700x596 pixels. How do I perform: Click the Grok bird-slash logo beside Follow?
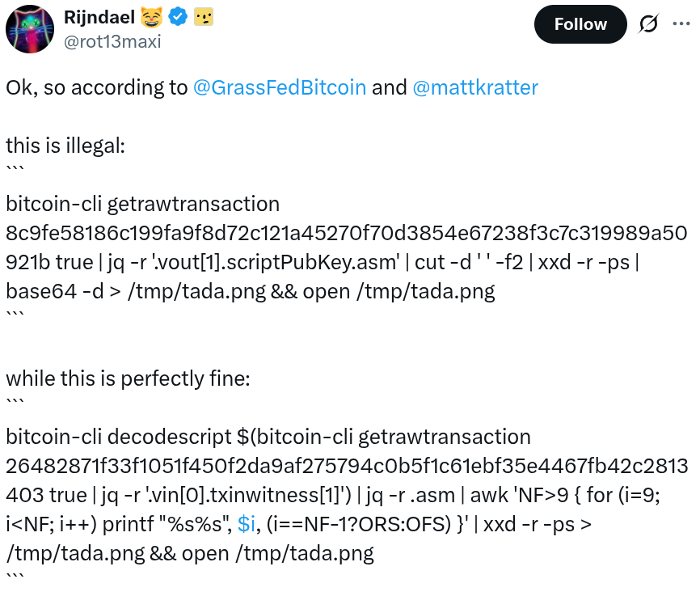coord(649,24)
